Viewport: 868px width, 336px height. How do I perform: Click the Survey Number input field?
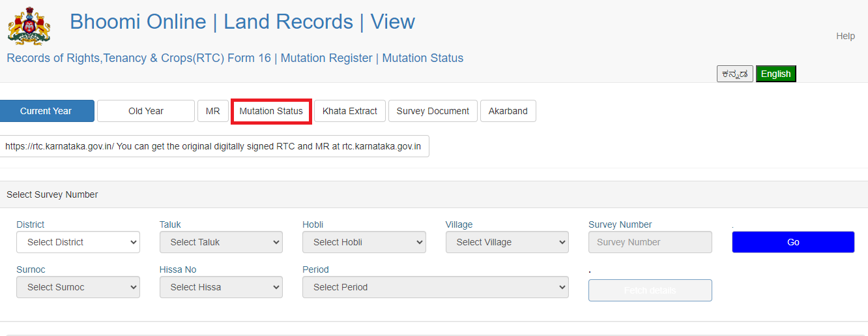[x=650, y=242]
